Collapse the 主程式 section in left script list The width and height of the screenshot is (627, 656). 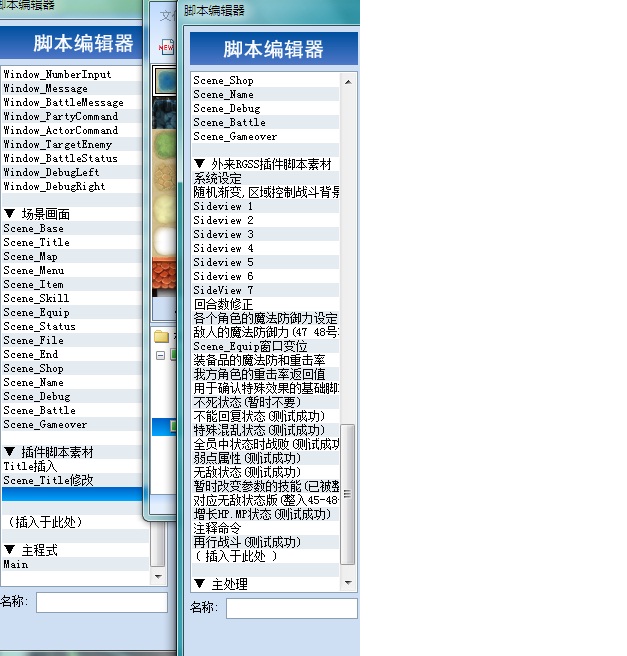click(10, 550)
